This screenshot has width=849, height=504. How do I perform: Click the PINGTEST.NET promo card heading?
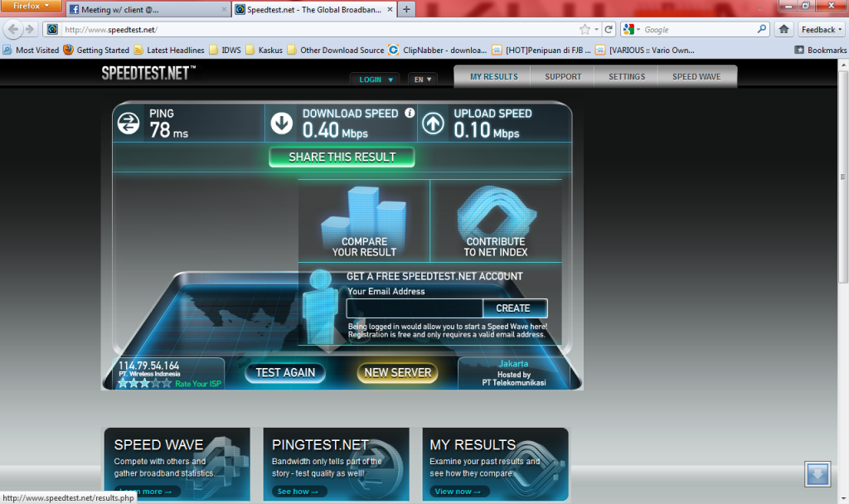320,444
